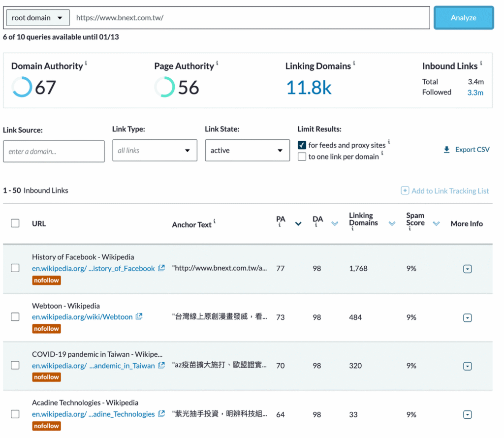Open en.wikipedia.org History_of_Facebook link
The width and height of the screenshot is (504, 438).
coord(93,268)
